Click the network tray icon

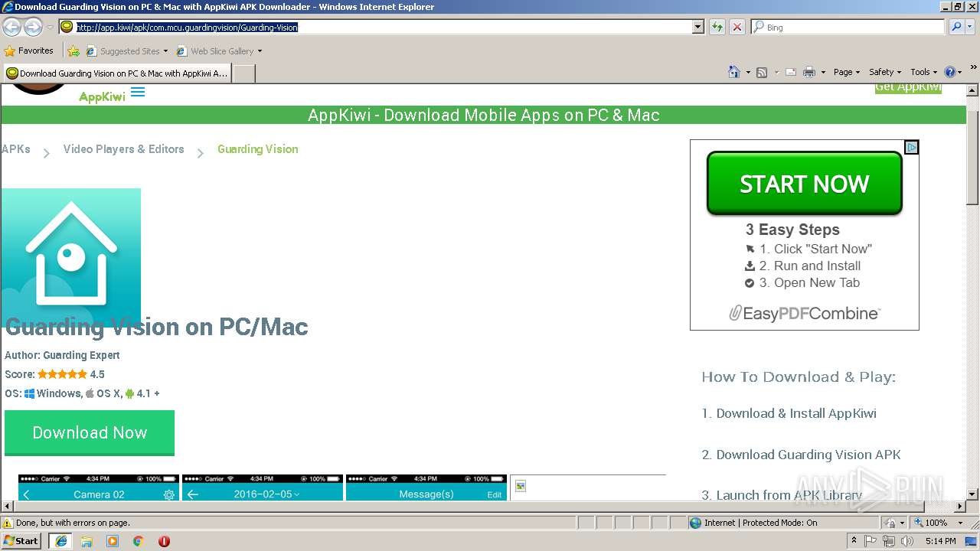888,541
